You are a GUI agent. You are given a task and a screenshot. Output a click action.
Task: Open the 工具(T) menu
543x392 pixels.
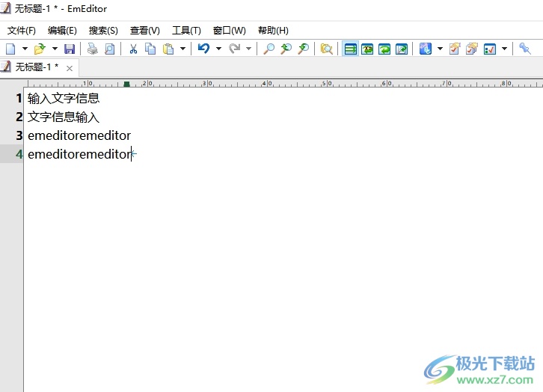(186, 31)
